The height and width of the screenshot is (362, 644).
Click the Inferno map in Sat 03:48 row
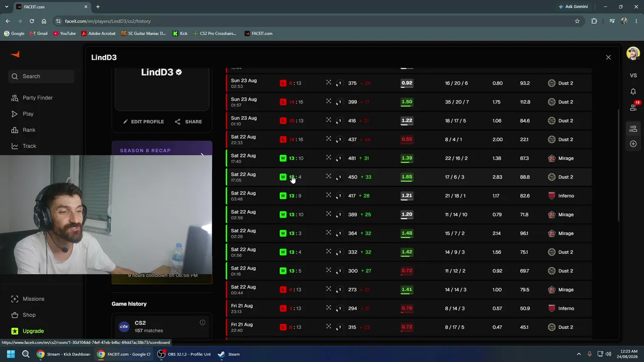click(561, 196)
